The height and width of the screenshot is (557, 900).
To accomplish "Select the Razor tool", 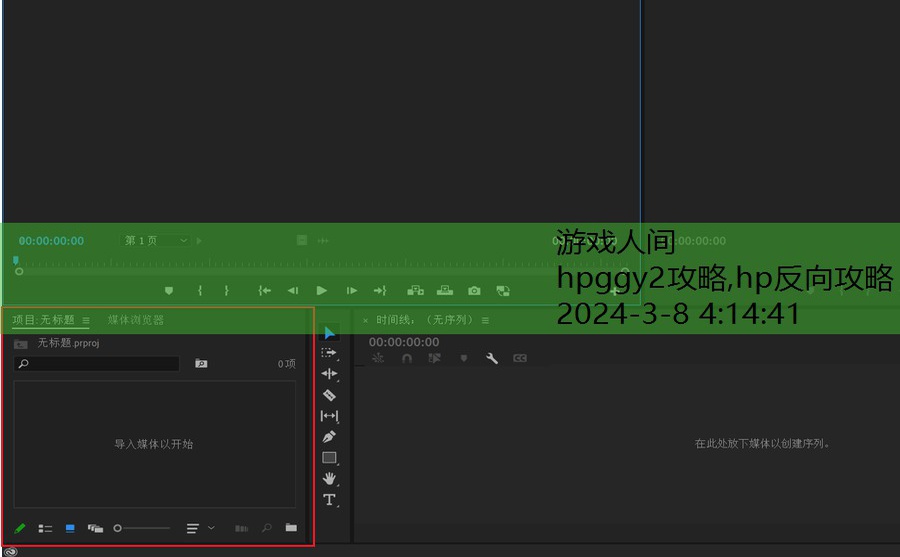I will coord(329,395).
